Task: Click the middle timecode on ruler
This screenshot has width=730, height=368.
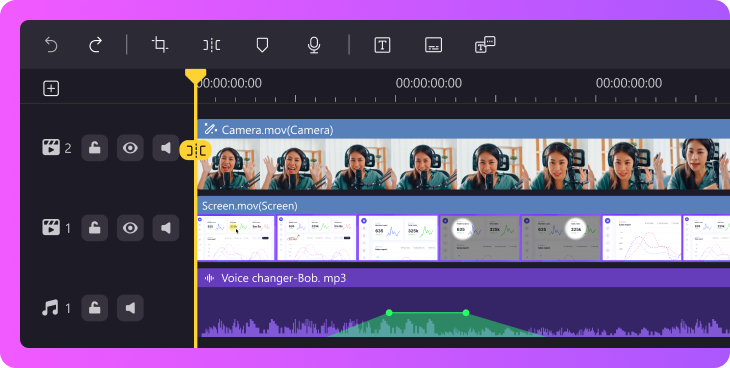Action: [429, 83]
